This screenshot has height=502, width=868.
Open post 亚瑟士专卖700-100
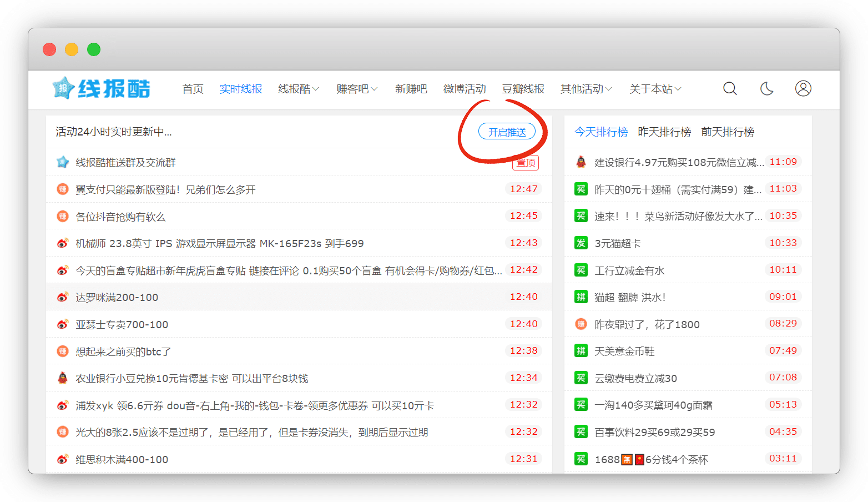pyautogui.click(x=122, y=325)
